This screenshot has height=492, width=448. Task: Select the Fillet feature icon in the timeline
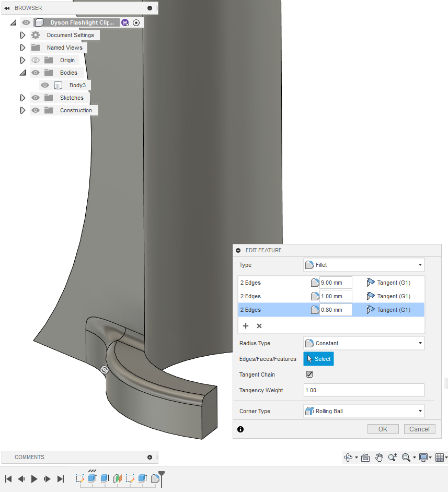click(x=154, y=478)
